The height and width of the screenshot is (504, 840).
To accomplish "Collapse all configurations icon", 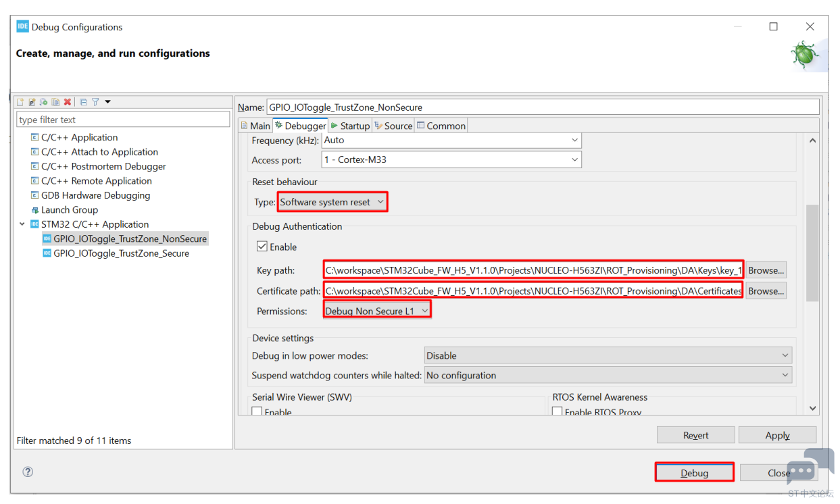I will tap(83, 102).
